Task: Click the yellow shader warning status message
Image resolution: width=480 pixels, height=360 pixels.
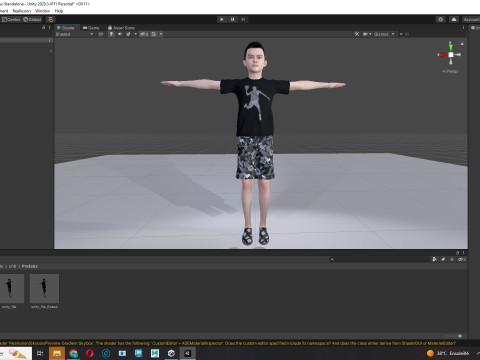Action: (228, 343)
